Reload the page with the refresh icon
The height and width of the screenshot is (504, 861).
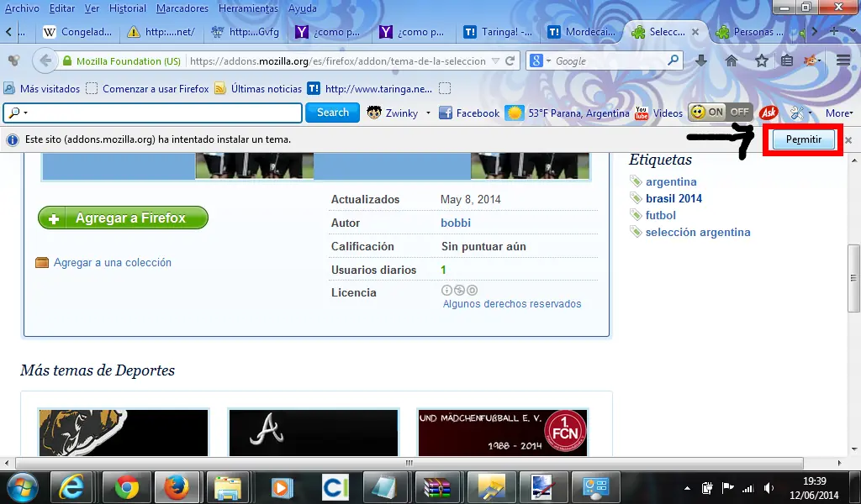point(510,60)
